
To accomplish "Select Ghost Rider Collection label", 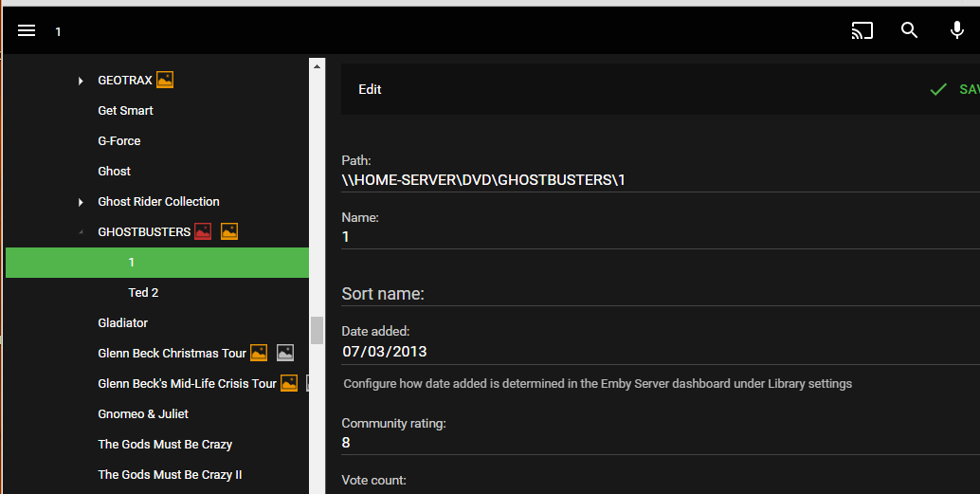I will click(x=158, y=201).
